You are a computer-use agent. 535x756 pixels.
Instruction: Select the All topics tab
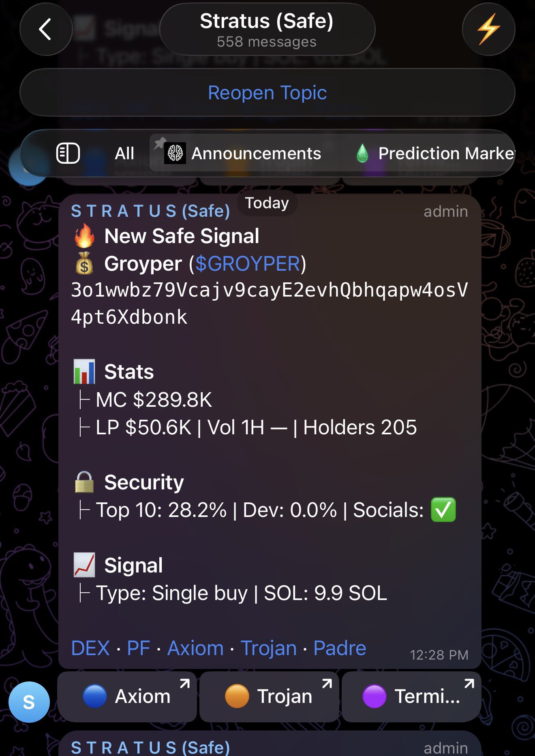124,154
